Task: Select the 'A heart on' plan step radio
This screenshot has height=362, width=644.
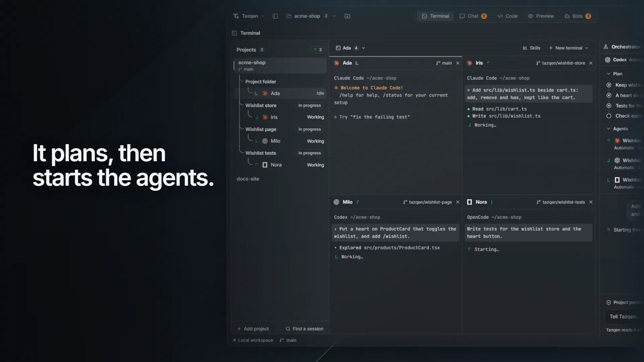Action: 609,96
